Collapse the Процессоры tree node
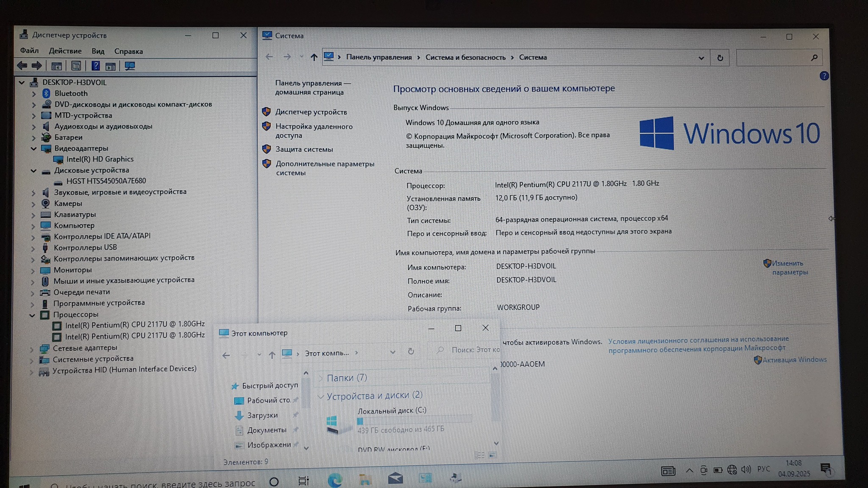 [32, 315]
